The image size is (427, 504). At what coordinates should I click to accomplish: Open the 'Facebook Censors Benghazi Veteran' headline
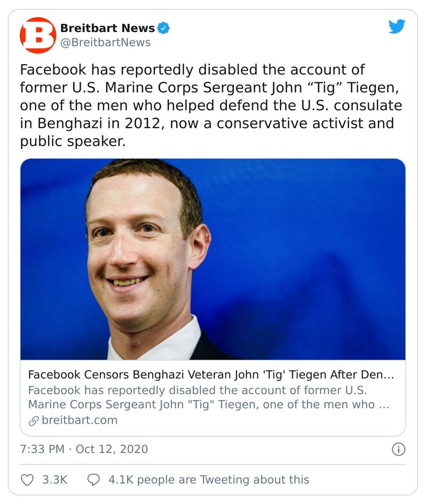click(x=211, y=375)
